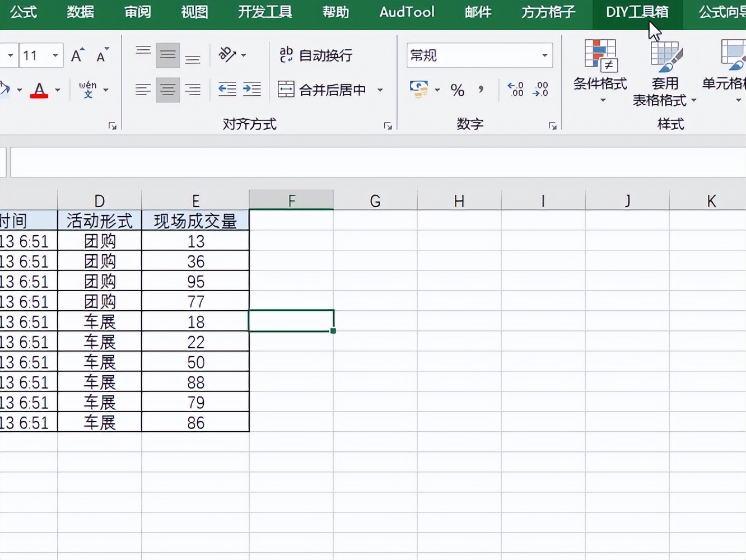Click the increase indent icon
Screen dimensions: 746x560
(251, 89)
